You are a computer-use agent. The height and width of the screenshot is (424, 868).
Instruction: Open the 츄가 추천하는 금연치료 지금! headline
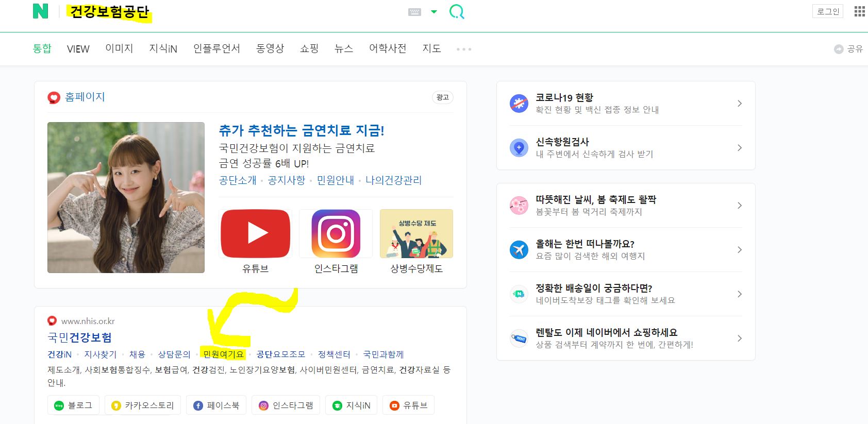pyautogui.click(x=302, y=130)
